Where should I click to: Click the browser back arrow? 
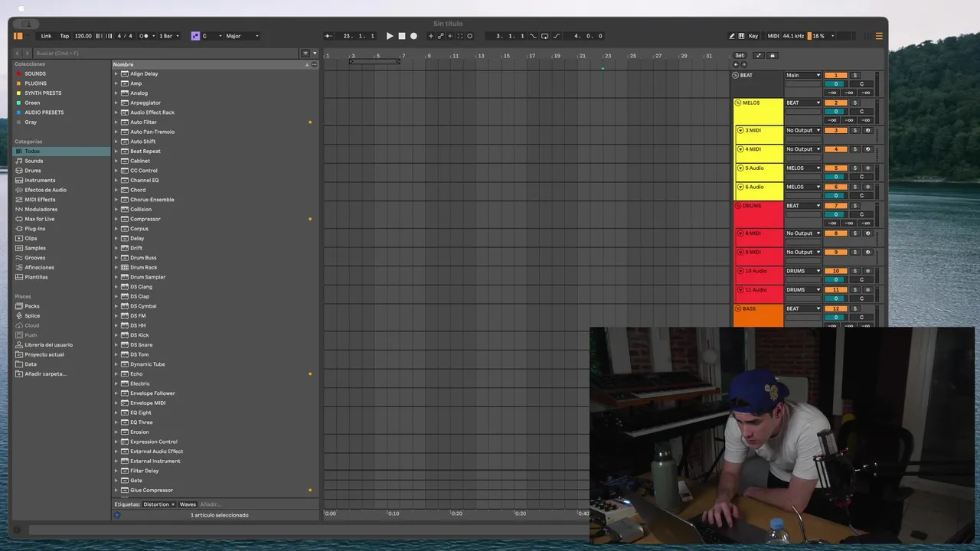(18, 53)
